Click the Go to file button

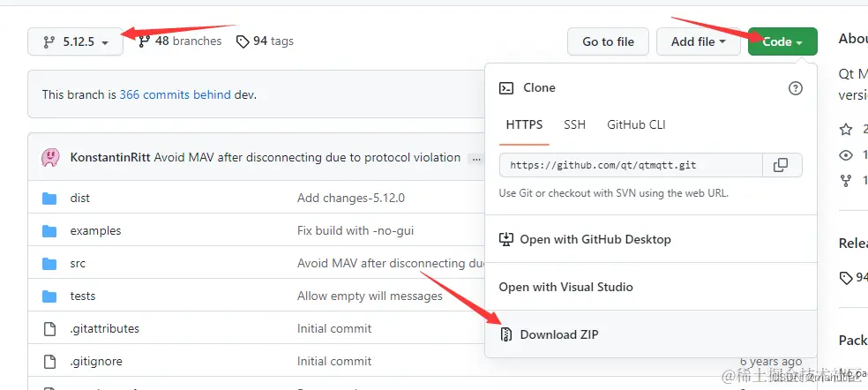click(x=608, y=41)
